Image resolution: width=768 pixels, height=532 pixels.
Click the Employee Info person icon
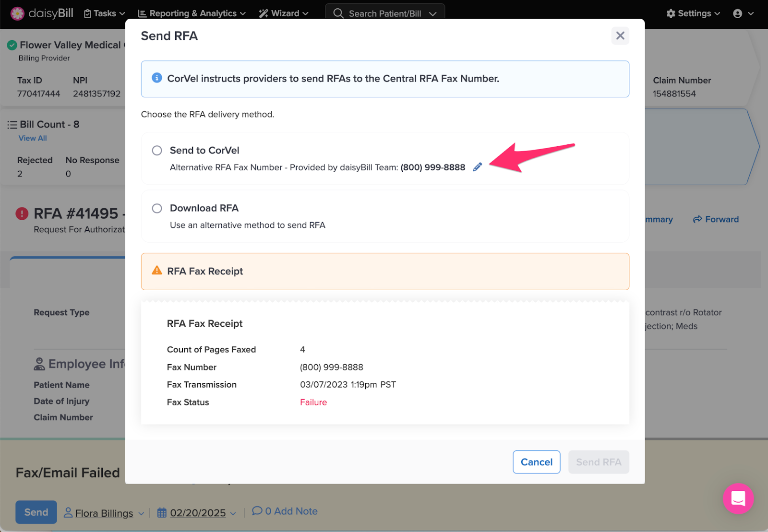[39, 364]
